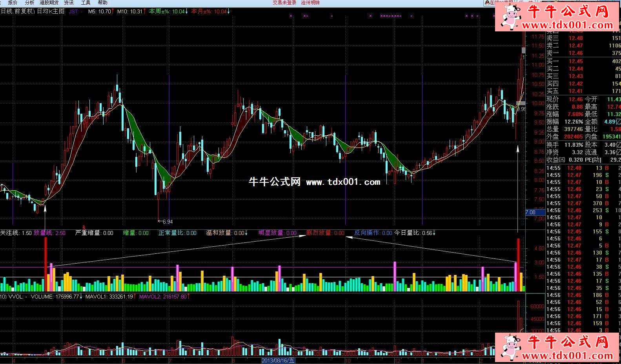Click the QQ penguin customer service icon
This screenshot has width=621, height=364.
[x=487, y=3]
